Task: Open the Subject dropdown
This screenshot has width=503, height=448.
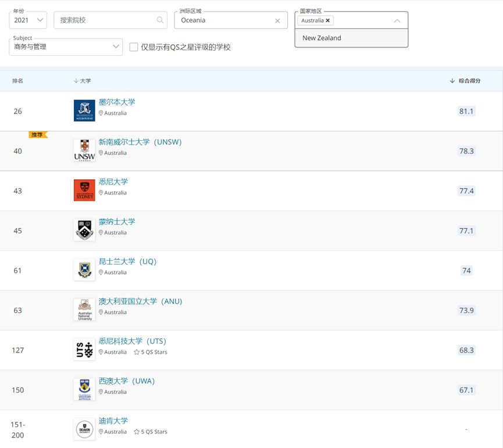Action: (66, 47)
